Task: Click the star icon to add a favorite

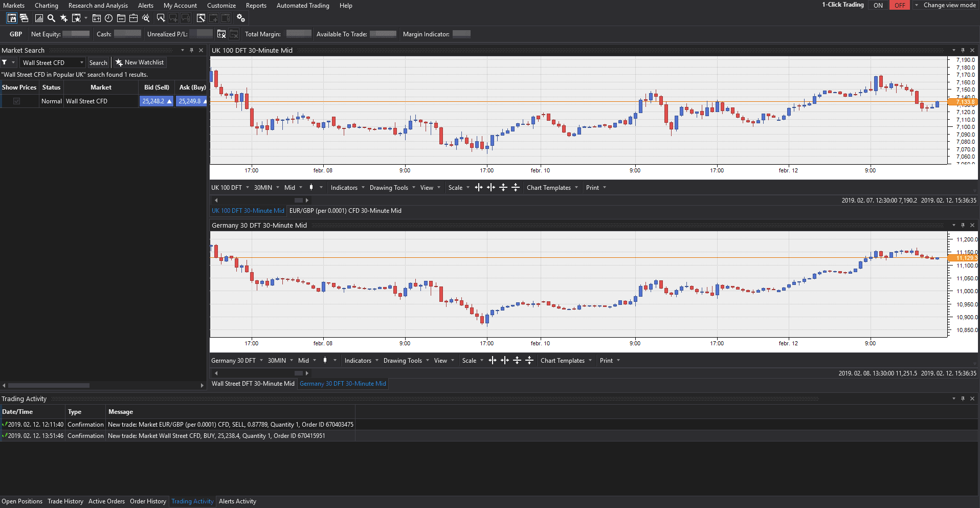Action: click(64, 18)
